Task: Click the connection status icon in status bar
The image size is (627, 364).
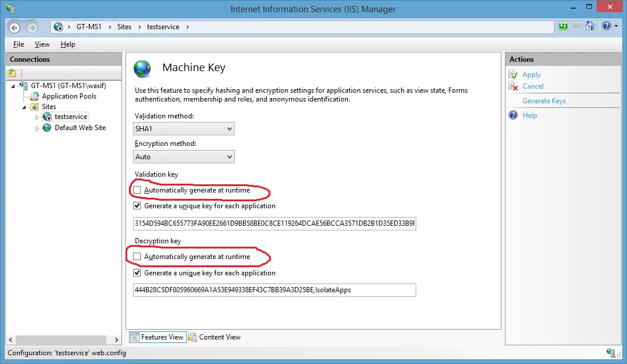Action: [611, 352]
